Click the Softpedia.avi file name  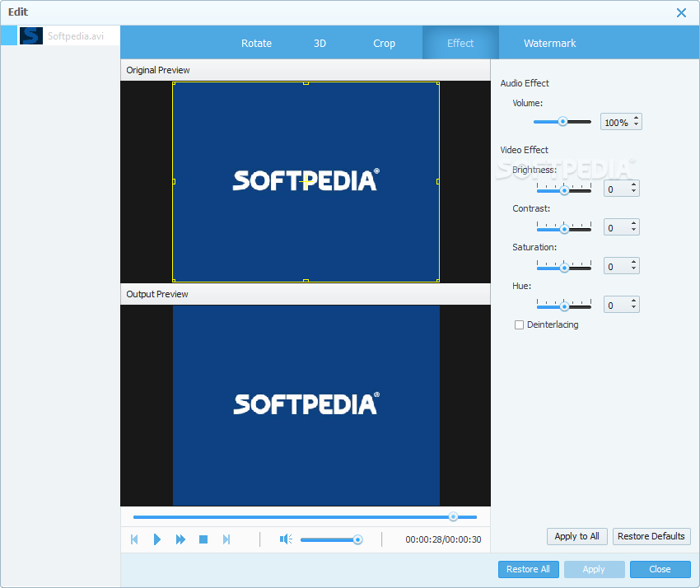pos(76,35)
